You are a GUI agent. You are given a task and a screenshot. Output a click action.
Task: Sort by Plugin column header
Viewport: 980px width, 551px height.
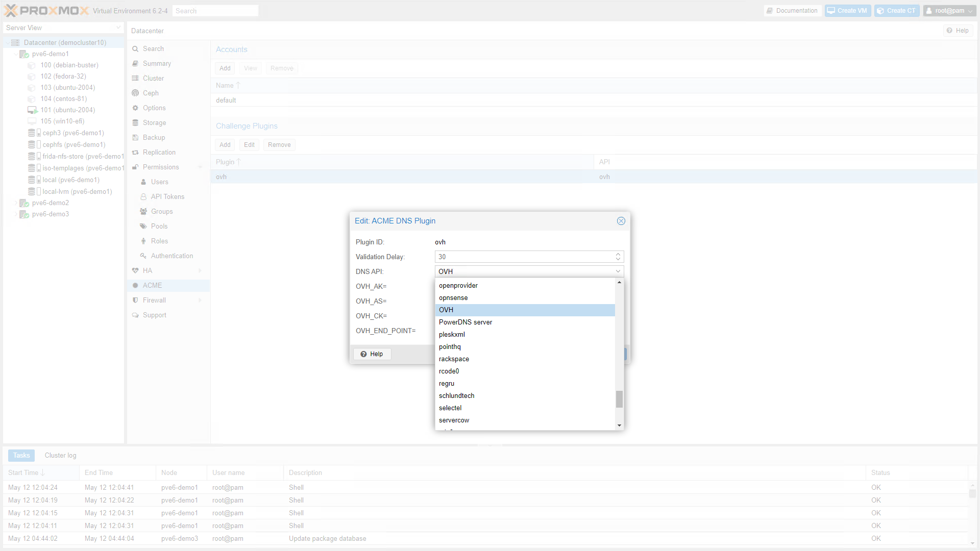[402, 162]
